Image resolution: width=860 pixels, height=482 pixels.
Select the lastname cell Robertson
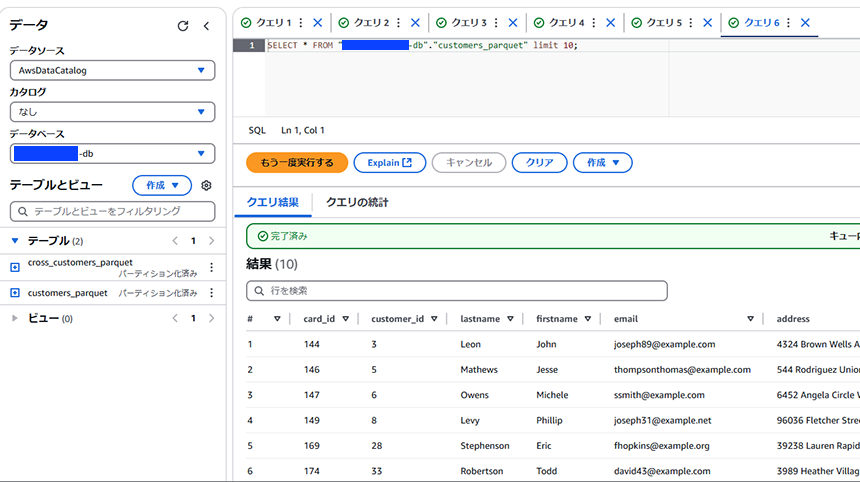point(481,471)
